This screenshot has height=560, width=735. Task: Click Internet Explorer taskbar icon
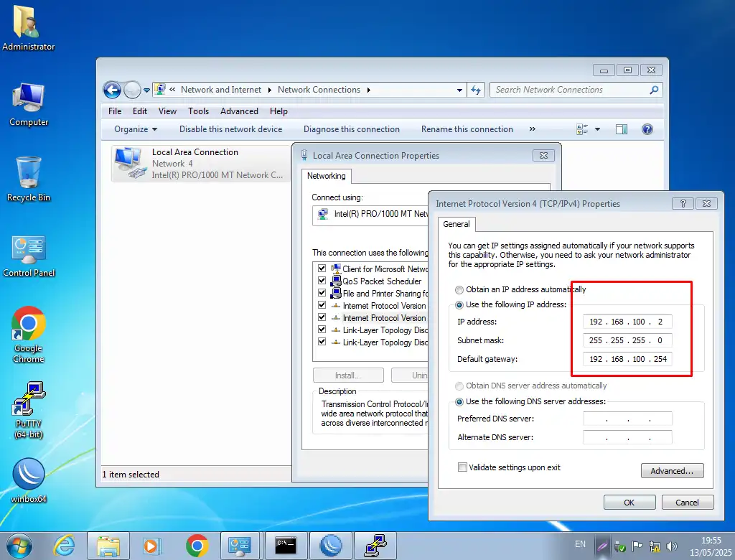[x=65, y=546]
